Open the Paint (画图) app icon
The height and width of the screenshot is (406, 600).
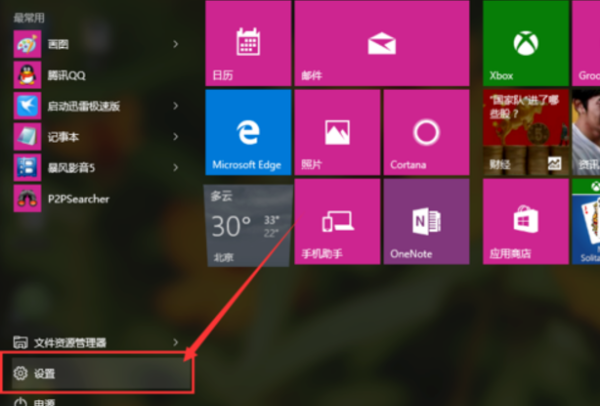28,44
